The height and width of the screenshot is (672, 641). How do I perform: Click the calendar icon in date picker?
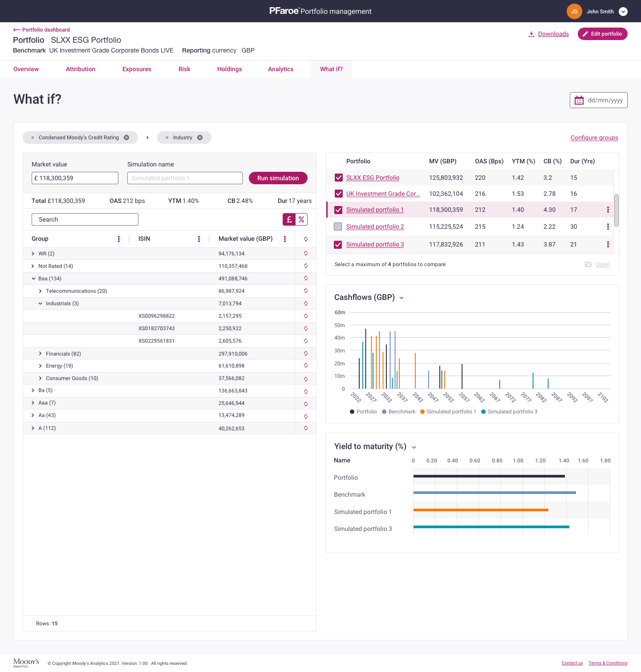tap(579, 100)
